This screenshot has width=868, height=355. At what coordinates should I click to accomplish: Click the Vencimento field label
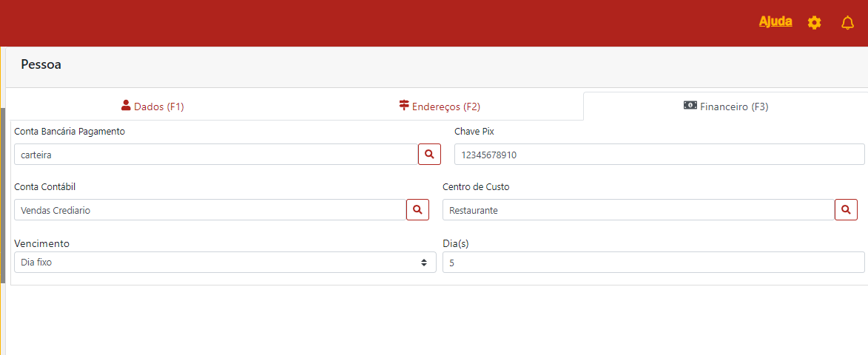point(41,243)
